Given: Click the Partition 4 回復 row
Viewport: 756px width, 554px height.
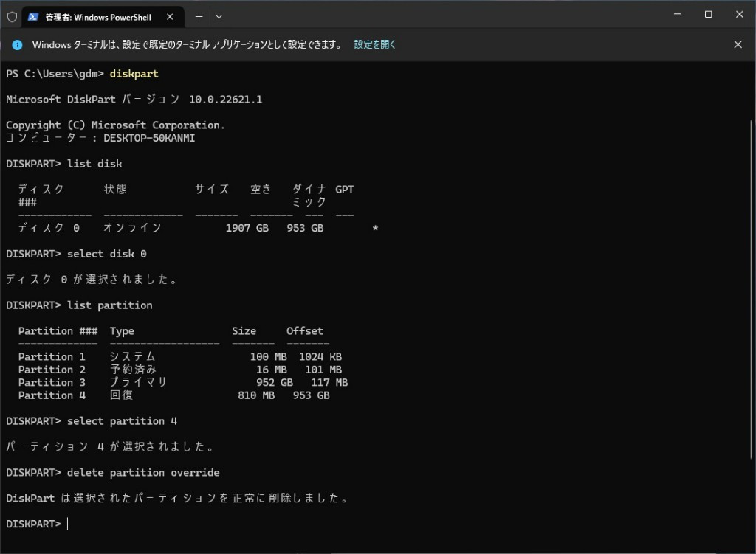Looking at the screenshot, I should [x=173, y=395].
